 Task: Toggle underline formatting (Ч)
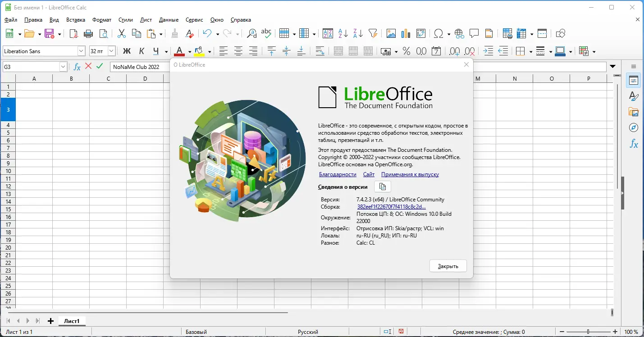click(x=156, y=51)
